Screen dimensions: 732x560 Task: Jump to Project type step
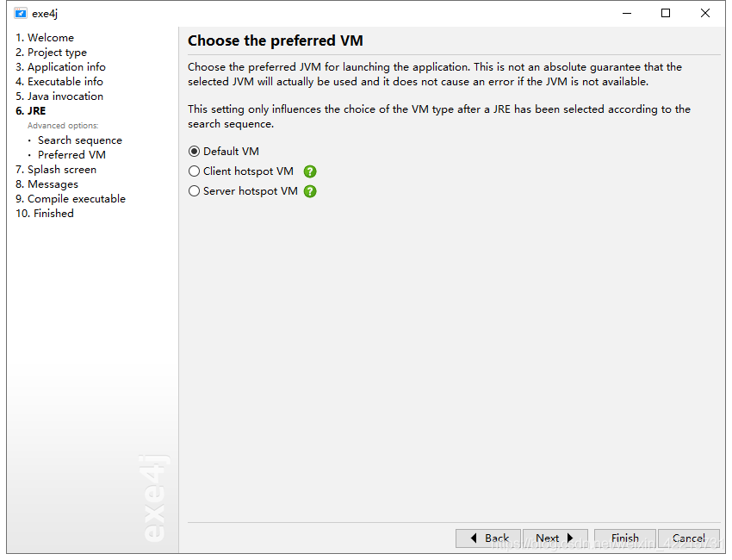[x=52, y=53]
